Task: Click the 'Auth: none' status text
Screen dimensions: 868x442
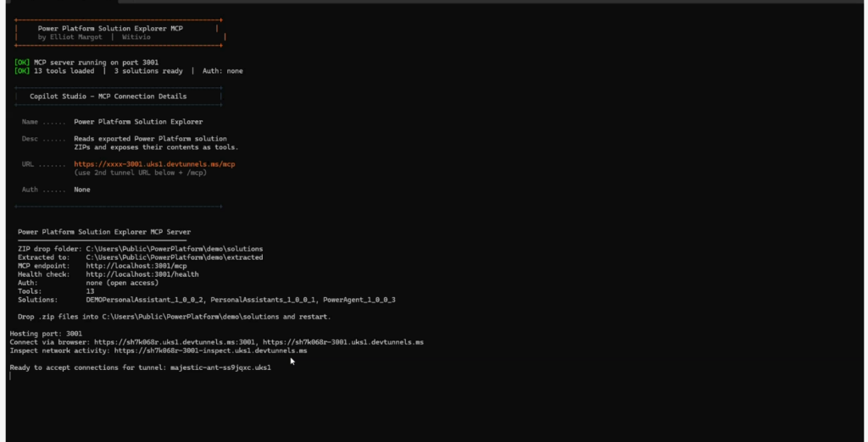Action: [223, 71]
